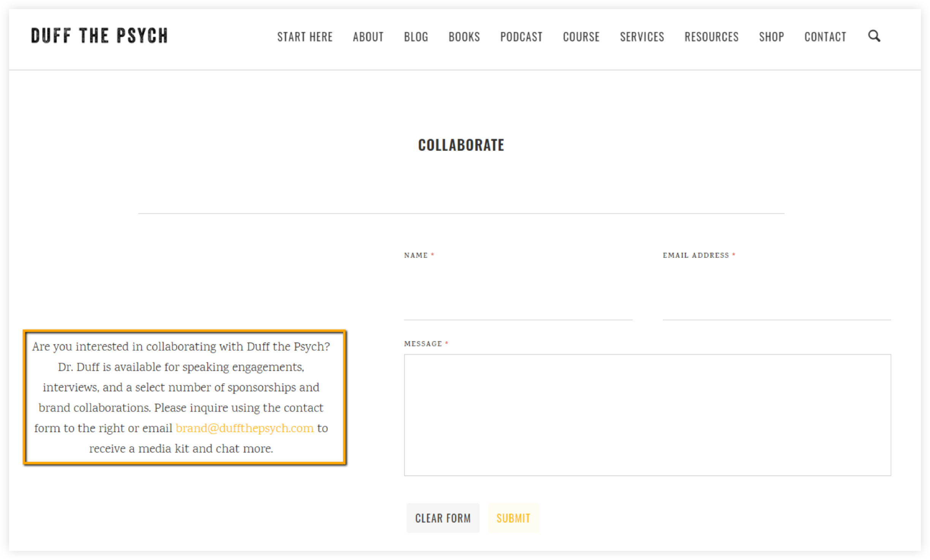Focus the Email Address input field
The image size is (930, 560).
[777, 293]
